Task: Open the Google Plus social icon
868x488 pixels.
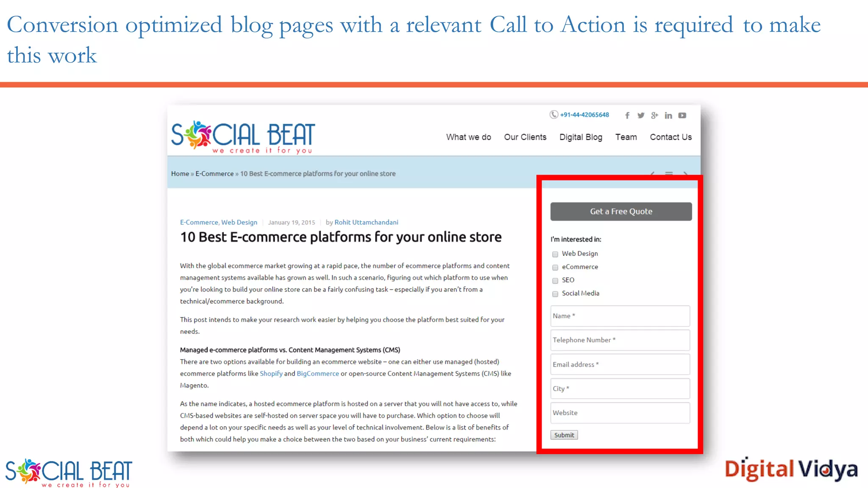Action: tap(655, 115)
